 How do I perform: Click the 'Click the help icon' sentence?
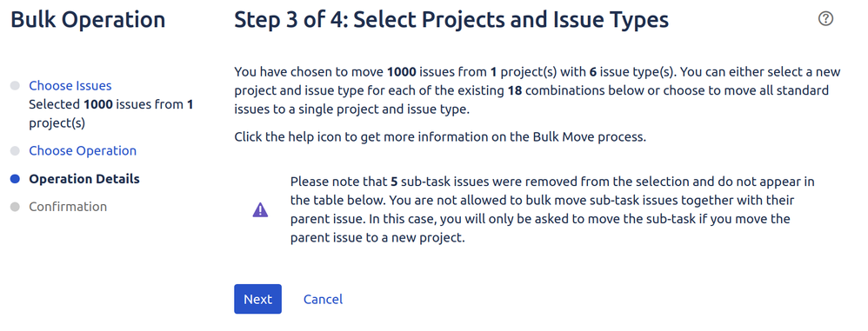(x=440, y=137)
